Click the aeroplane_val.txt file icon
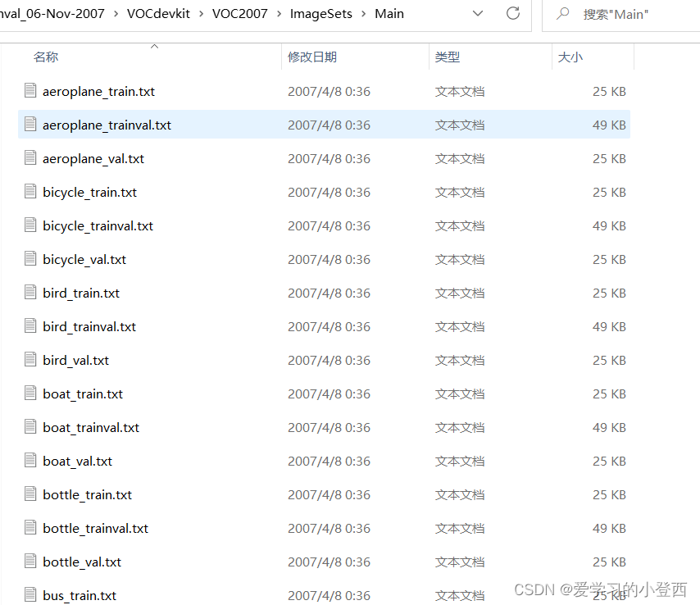Viewport: 700px width, 605px height. 30,157
